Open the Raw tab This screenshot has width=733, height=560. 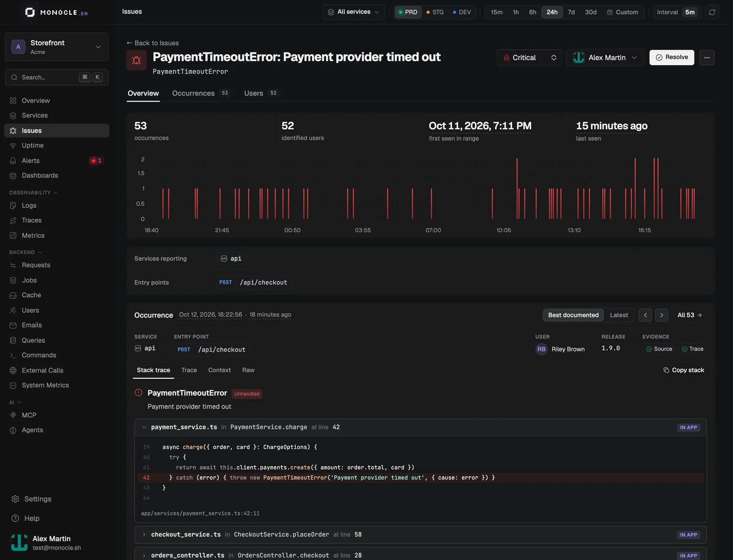[248, 370]
